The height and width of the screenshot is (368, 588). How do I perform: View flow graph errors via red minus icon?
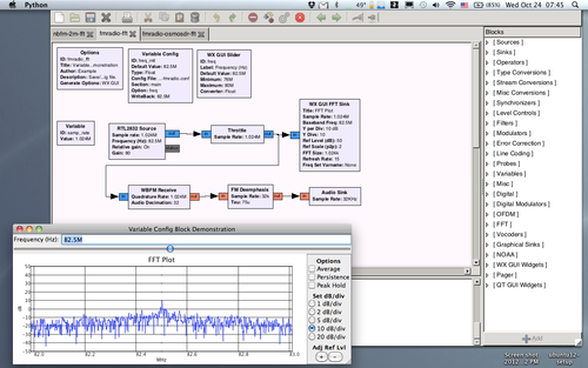[253, 18]
